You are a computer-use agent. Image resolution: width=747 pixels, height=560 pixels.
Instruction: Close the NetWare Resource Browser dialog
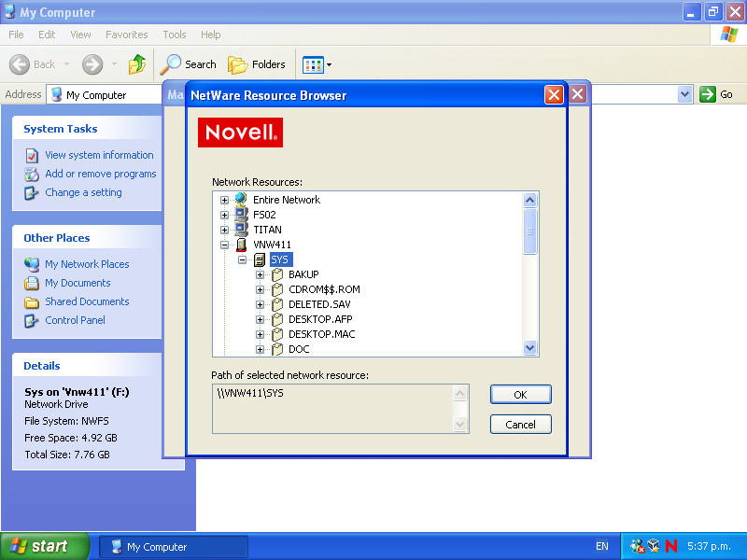tap(554, 95)
